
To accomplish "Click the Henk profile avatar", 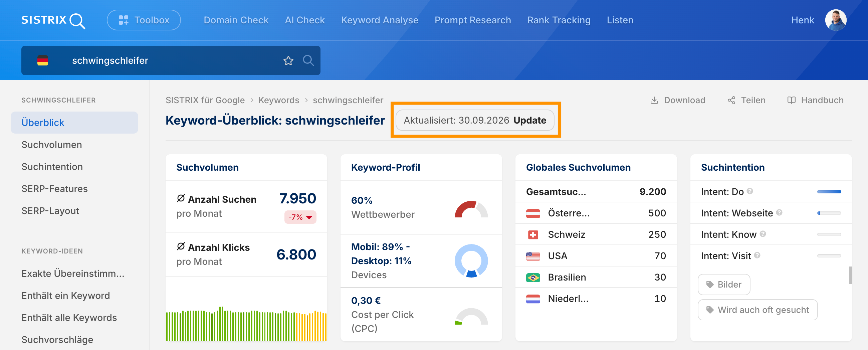I will [x=835, y=20].
